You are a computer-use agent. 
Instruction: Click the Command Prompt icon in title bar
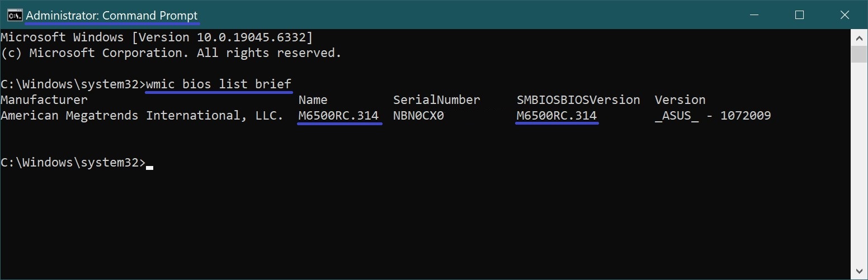click(14, 15)
